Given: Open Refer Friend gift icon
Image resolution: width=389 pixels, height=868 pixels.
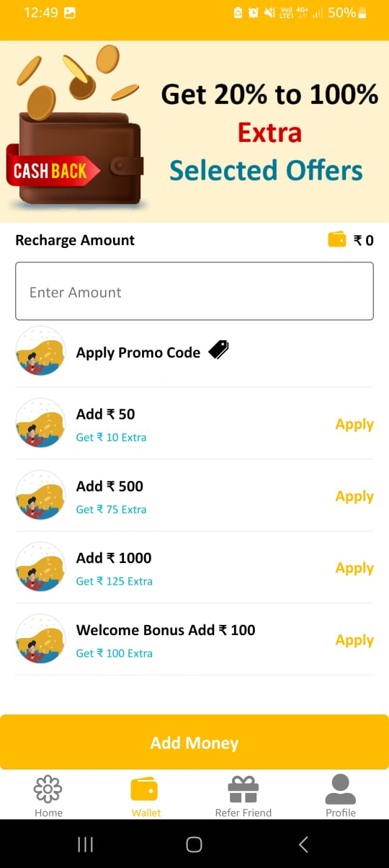Looking at the screenshot, I should pyautogui.click(x=243, y=789).
